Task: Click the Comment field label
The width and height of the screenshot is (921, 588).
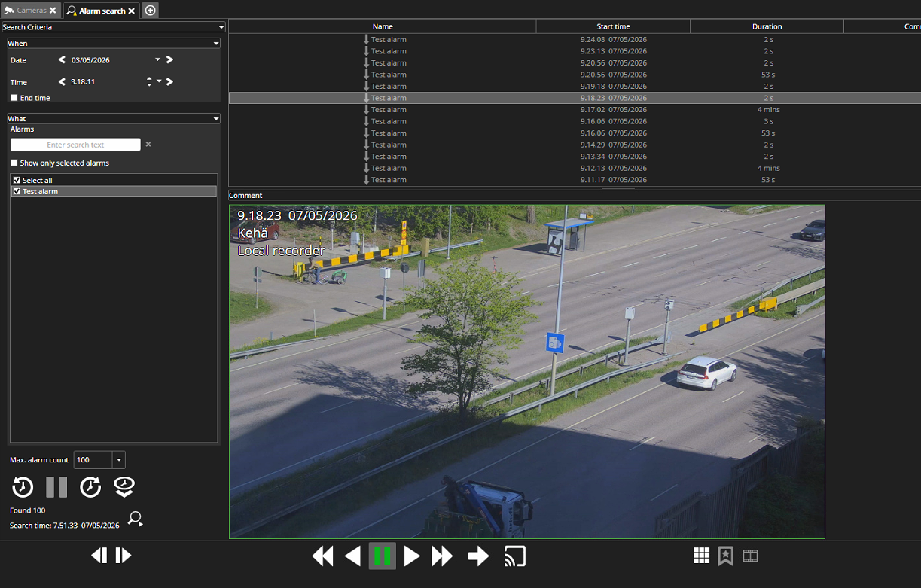Action: (x=245, y=196)
